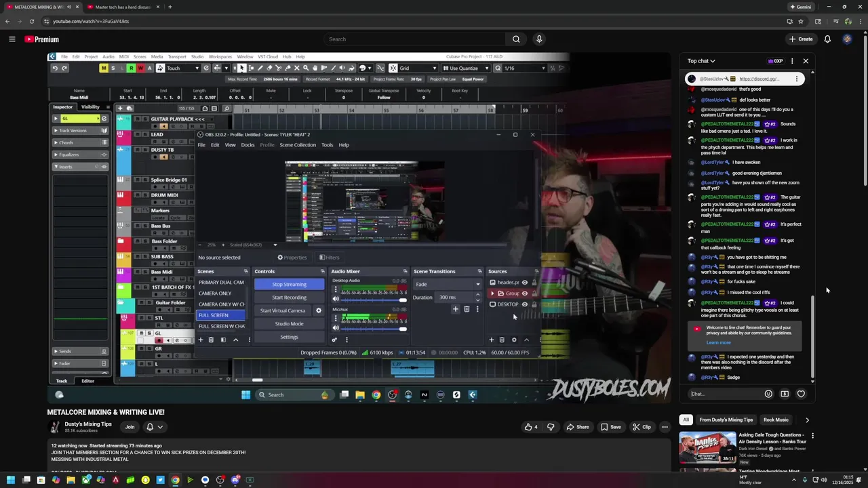This screenshot has height=488, width=868.
Task: Open the YouTube guide hamburger menu
Action: click(12, 39)
